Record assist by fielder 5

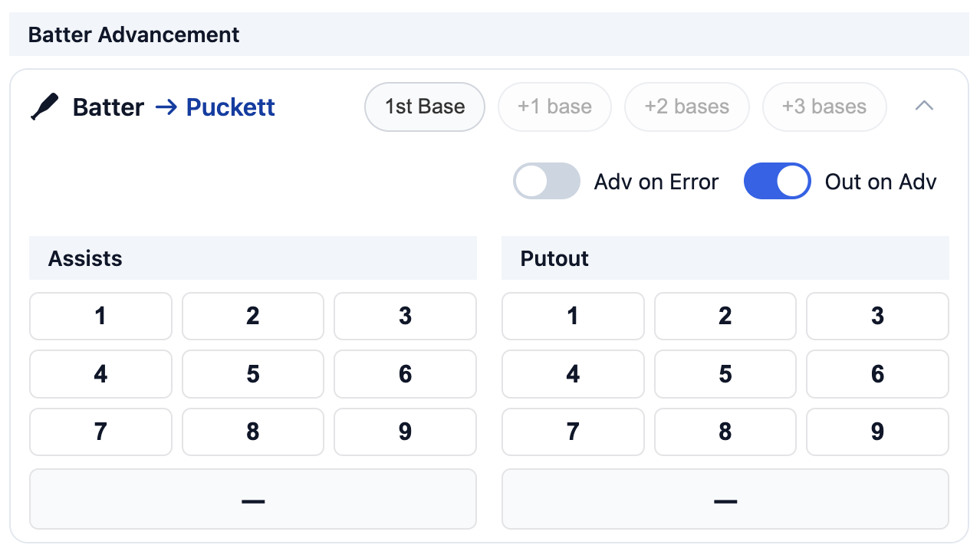[x=252, y=374]
